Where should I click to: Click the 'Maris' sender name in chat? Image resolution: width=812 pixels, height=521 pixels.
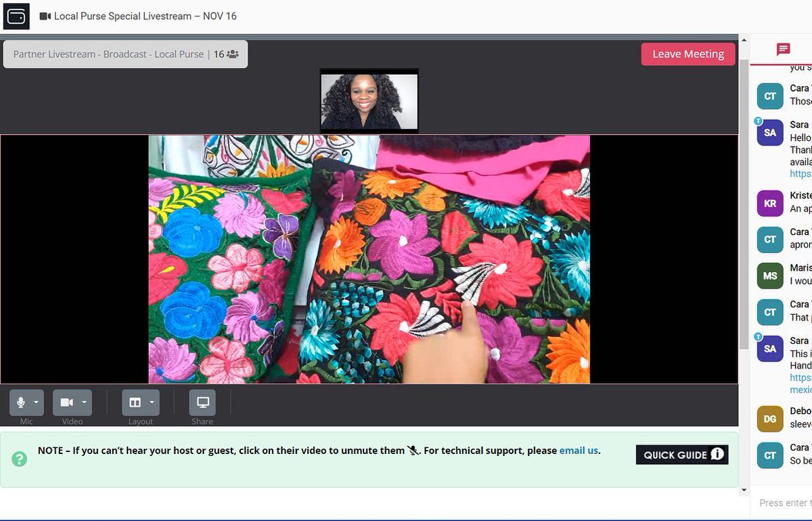click(800, 268)
